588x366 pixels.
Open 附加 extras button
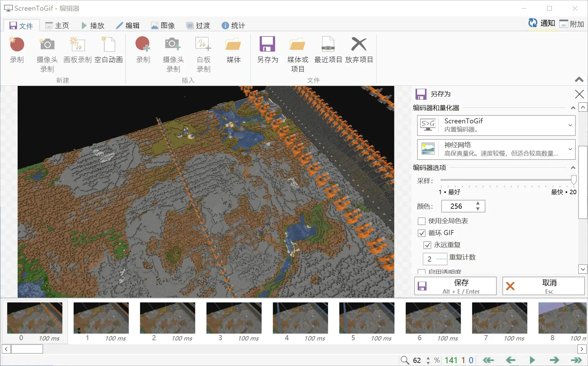click(572, 24)
